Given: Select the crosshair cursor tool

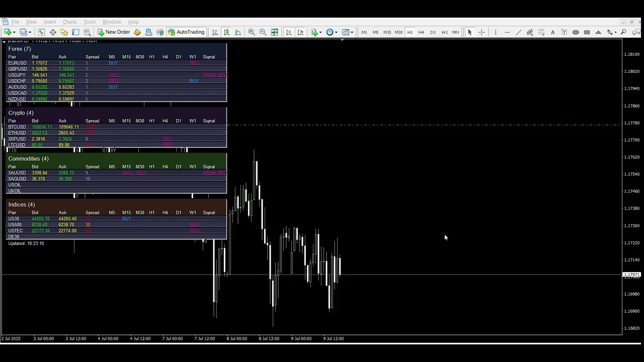Looking at the screenshot, I should pos(481,32).
